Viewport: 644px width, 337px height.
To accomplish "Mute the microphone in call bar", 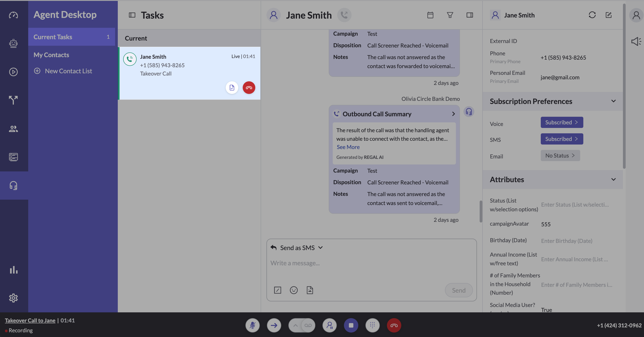I will click(252, 325).
